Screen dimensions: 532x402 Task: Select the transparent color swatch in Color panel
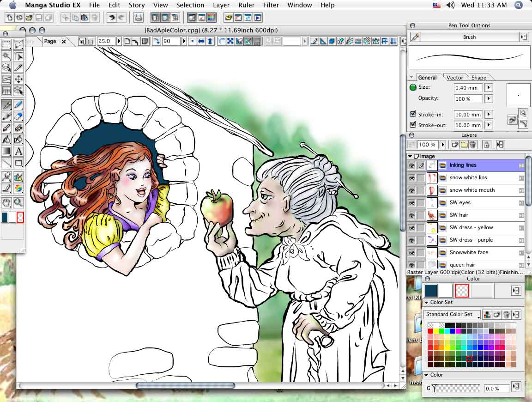461,291
